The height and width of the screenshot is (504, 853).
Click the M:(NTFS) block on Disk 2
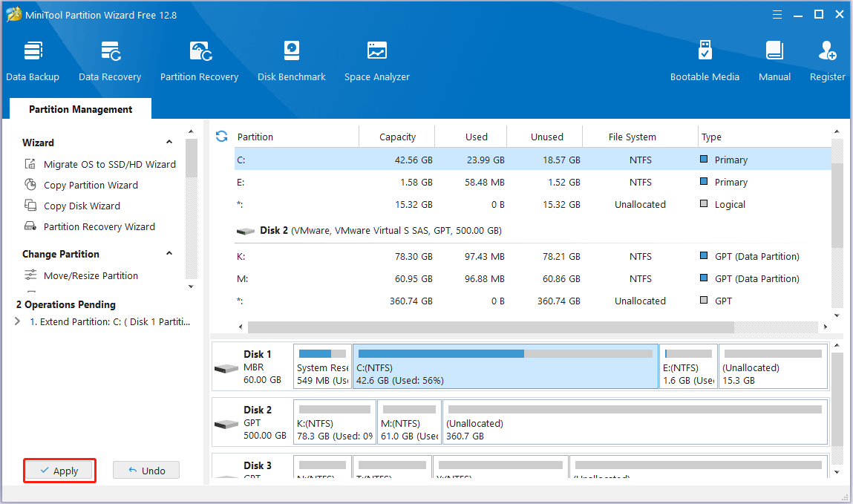(x=409, y=422)
